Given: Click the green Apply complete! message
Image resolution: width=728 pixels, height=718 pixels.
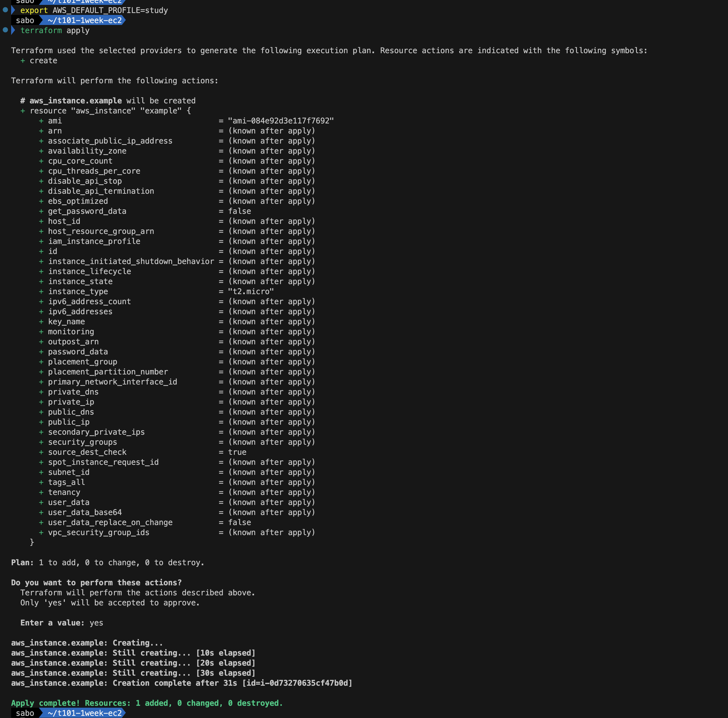Looking at the screenshot, I should [x=147, y=703].
